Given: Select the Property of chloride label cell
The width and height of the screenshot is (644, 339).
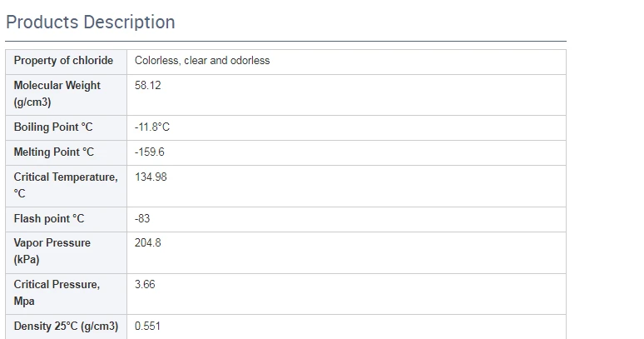Looking at the screenshot, I should point(66,62).
